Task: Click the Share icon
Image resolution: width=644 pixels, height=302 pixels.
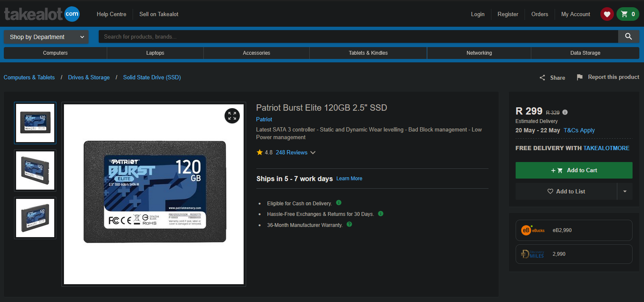Action: [542, 78]
